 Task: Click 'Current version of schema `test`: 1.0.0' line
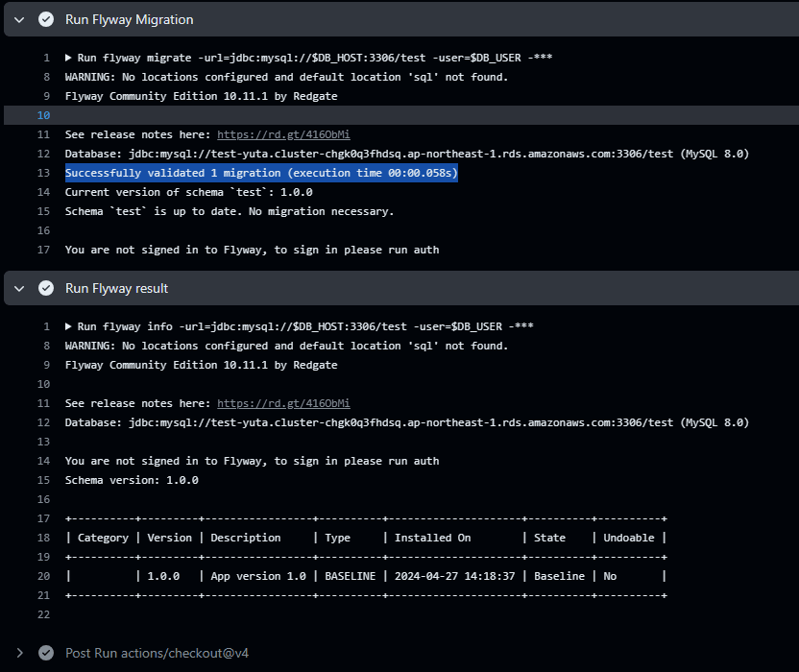click(188, 192)
